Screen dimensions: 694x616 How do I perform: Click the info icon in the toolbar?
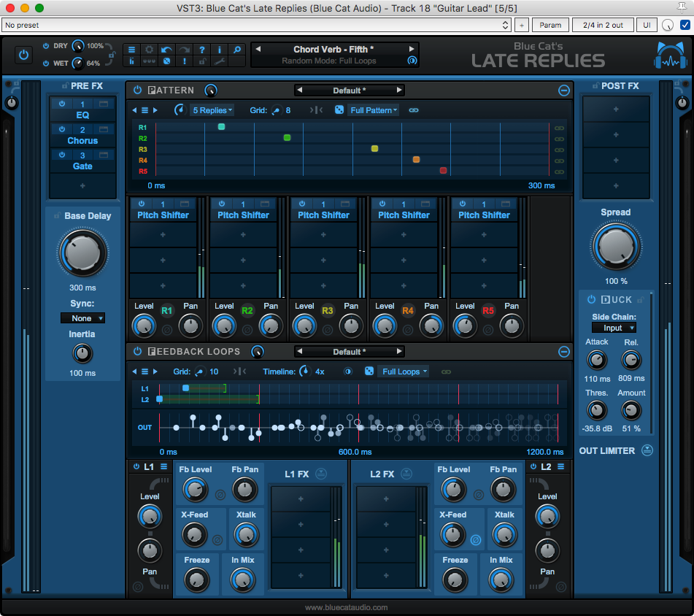pos(220,50)
